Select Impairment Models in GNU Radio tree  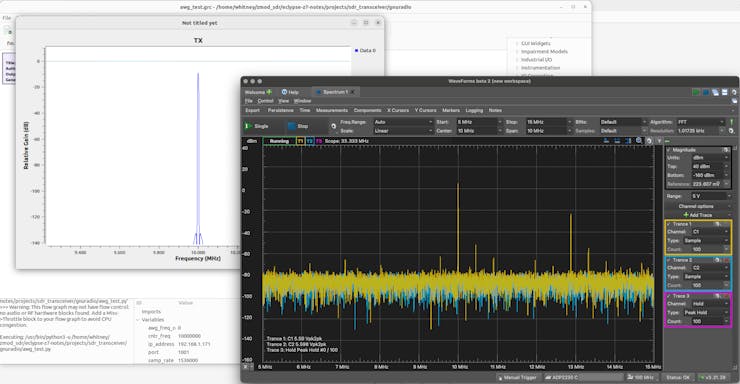(544, 51)
